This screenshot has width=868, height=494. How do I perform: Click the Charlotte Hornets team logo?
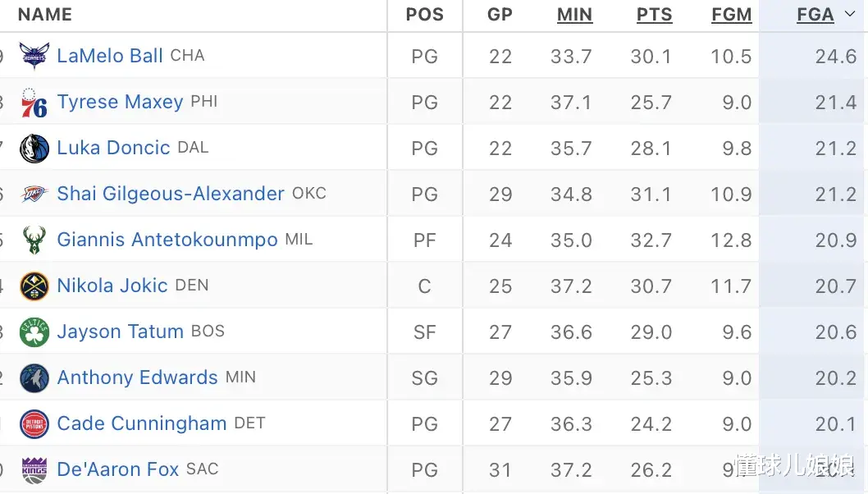pyautogui.click(x=34, y=55)
